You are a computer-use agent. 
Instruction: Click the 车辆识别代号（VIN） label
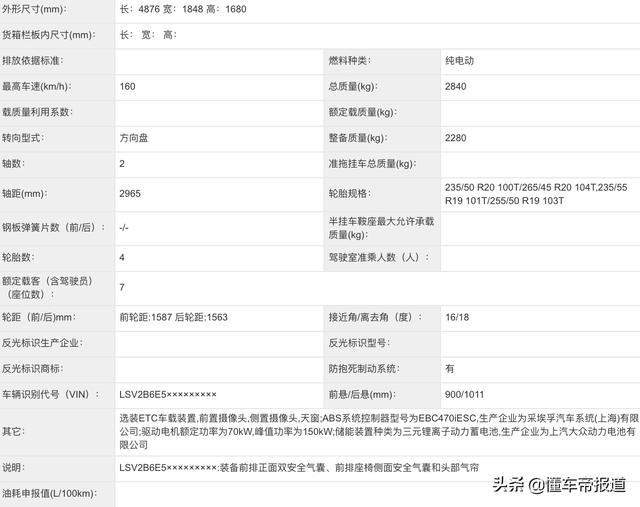[x=51, y=394]
